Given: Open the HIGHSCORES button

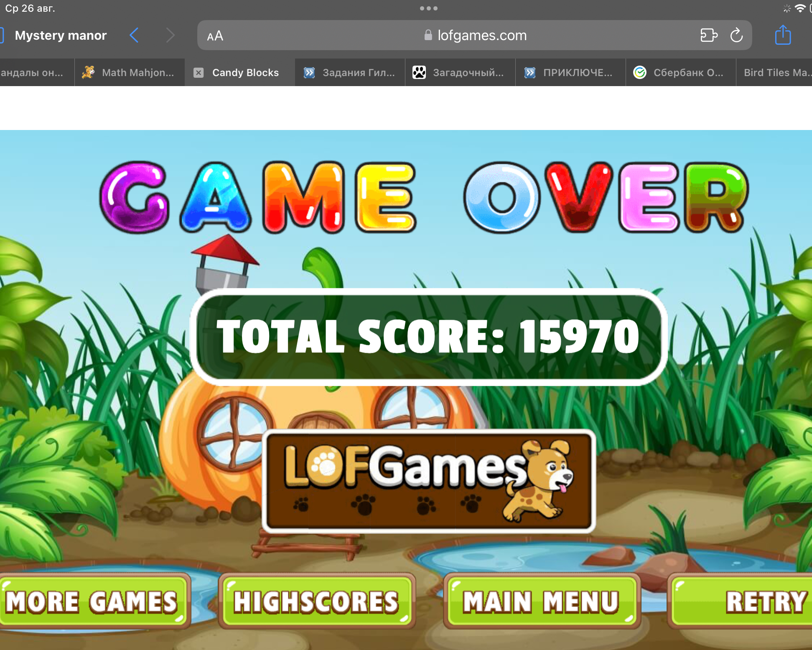Looking at the screenshot, I should tap(317, 602).
